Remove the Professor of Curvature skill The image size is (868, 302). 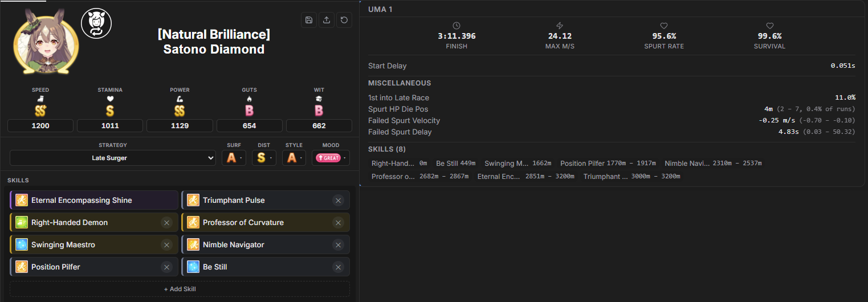coord(338,222)
